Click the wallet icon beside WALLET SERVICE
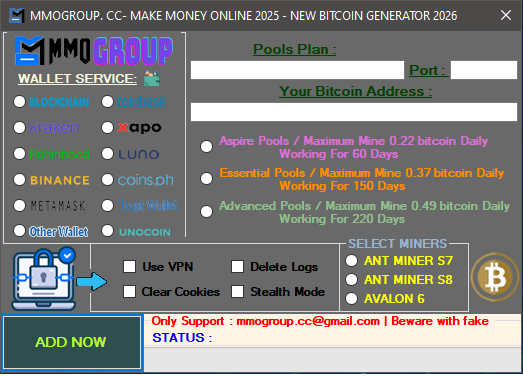 152,79
